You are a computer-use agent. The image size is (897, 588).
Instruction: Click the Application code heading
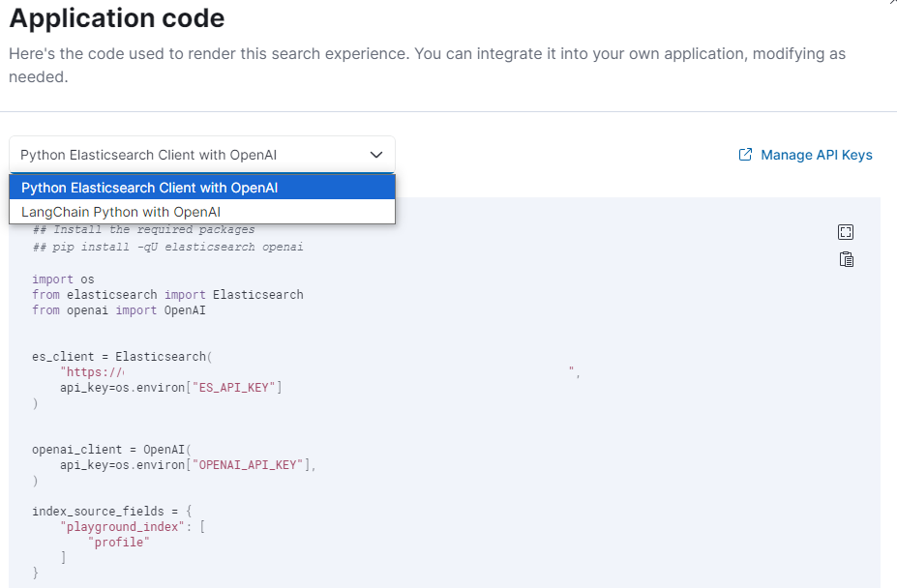[117, 18]
